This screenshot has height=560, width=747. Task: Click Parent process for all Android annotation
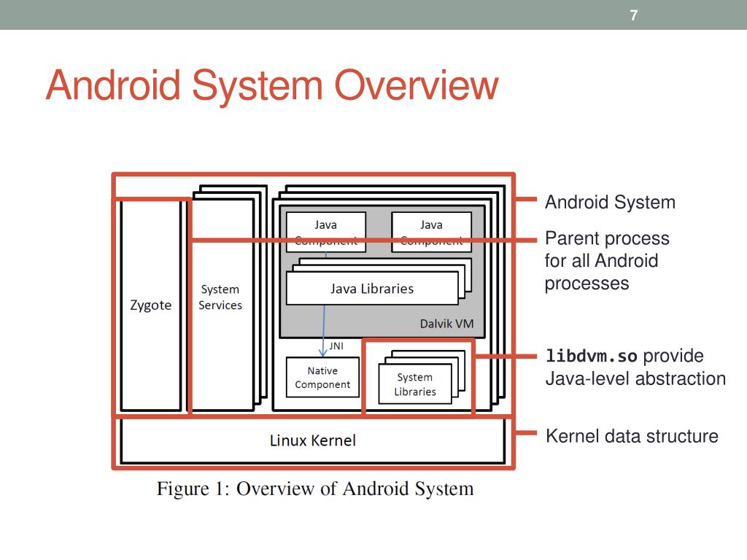tap(607, 260)
